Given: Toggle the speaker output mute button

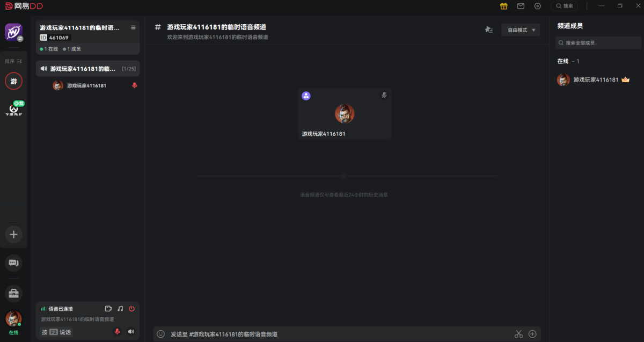Looking at the screenshot, I should [131, 332].
